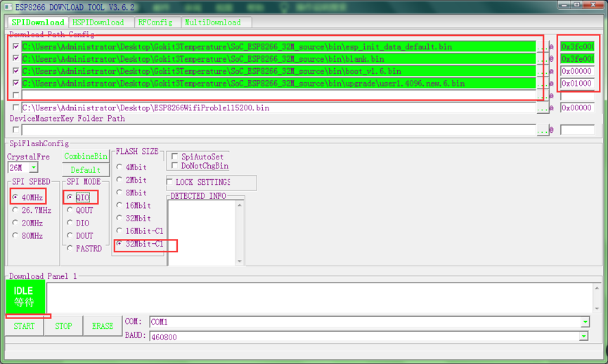Click Download Panel log scrollbar down arrow
This screenshot has width=608, height=364.
597,308
